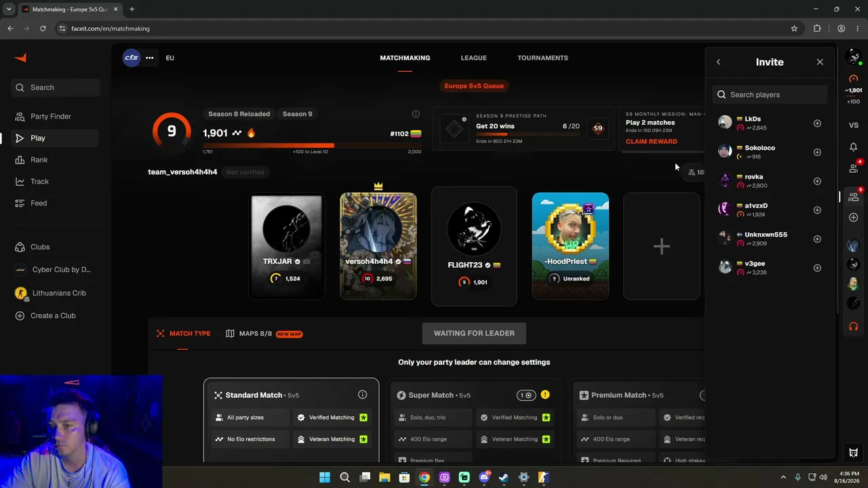Open Clubs in the sidebar
The width and height of the screenshot is (868, 488).
pos(55,247)
